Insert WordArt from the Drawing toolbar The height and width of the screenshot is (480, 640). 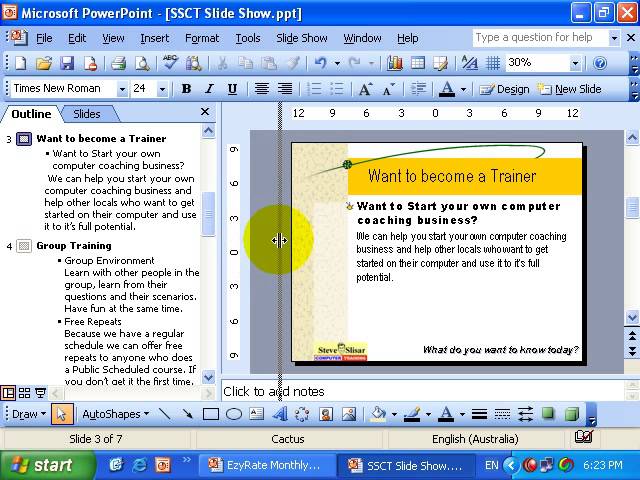[280, 414]
